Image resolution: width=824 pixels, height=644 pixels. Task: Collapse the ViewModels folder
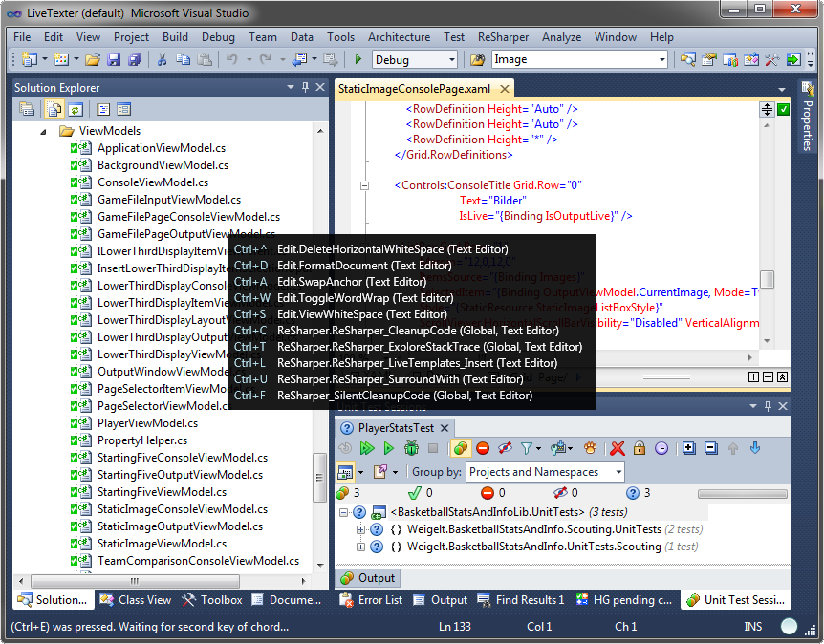43,132
